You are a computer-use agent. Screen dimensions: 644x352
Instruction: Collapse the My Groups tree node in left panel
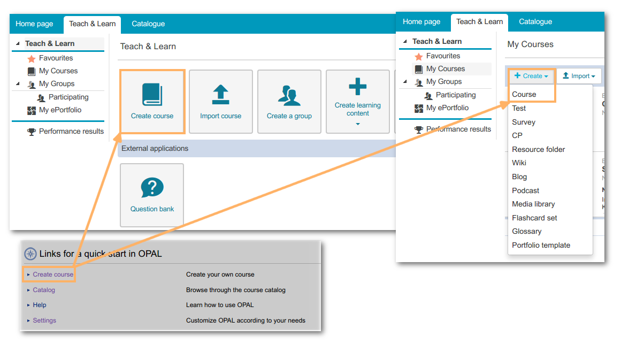tap(18, 84)
